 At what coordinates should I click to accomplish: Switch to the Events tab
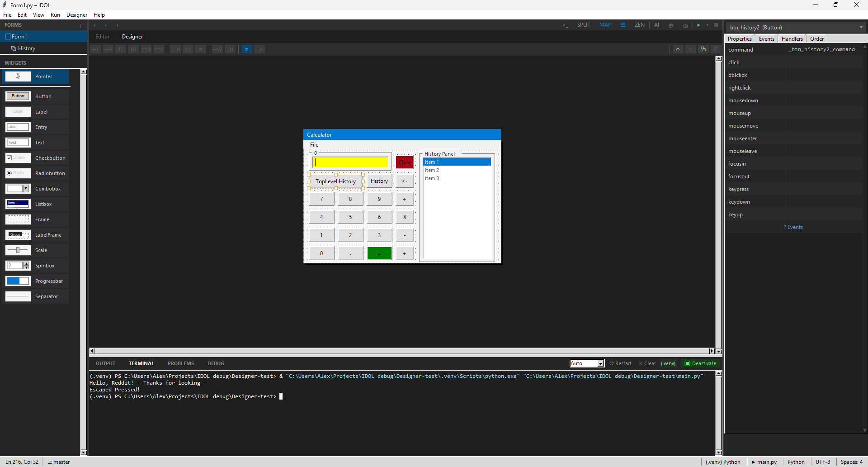766,39
